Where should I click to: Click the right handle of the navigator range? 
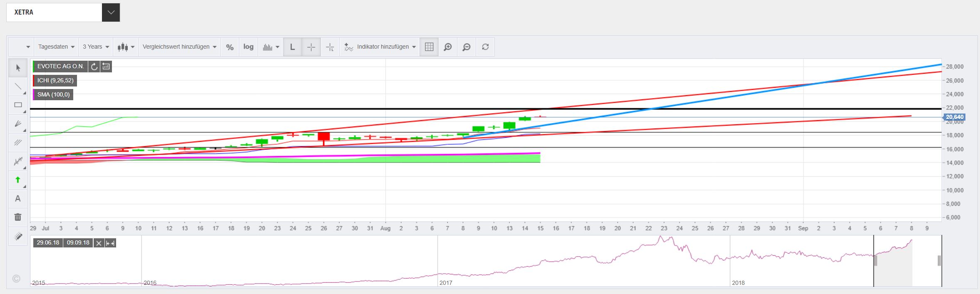point(939,261)
